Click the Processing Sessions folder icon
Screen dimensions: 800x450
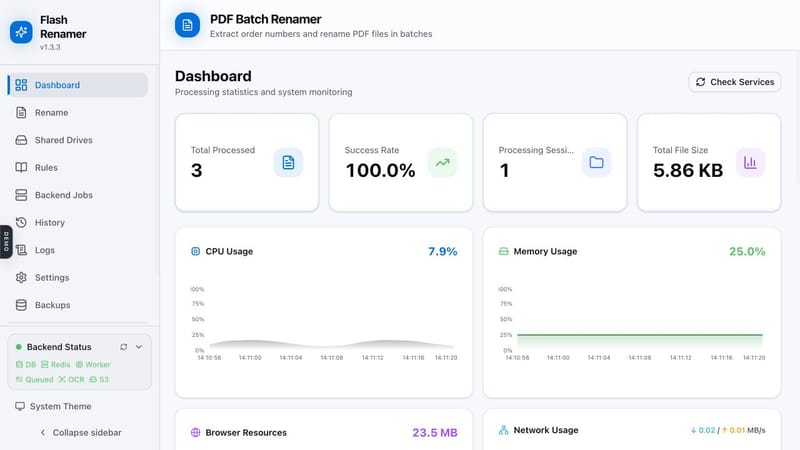[x=596, y=162]
